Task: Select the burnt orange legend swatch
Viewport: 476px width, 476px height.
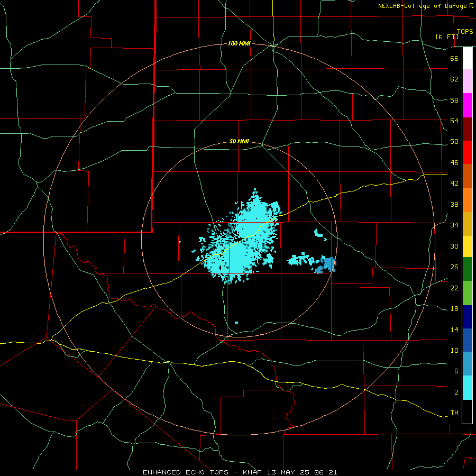Action: coord(467,176)
